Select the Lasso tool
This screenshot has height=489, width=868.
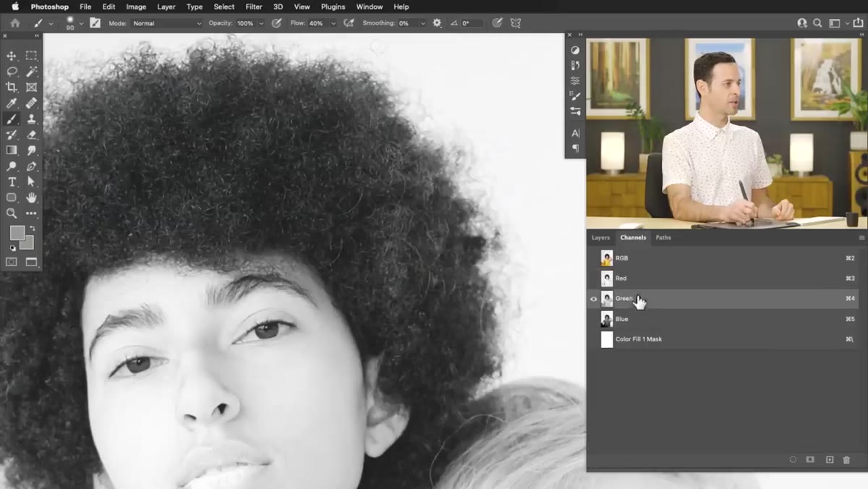point(12,72)
